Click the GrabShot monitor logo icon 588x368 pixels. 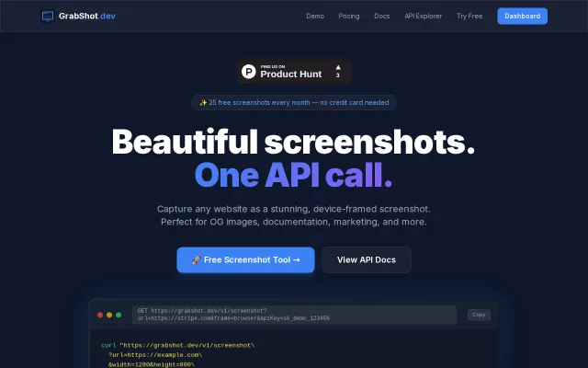48,17
